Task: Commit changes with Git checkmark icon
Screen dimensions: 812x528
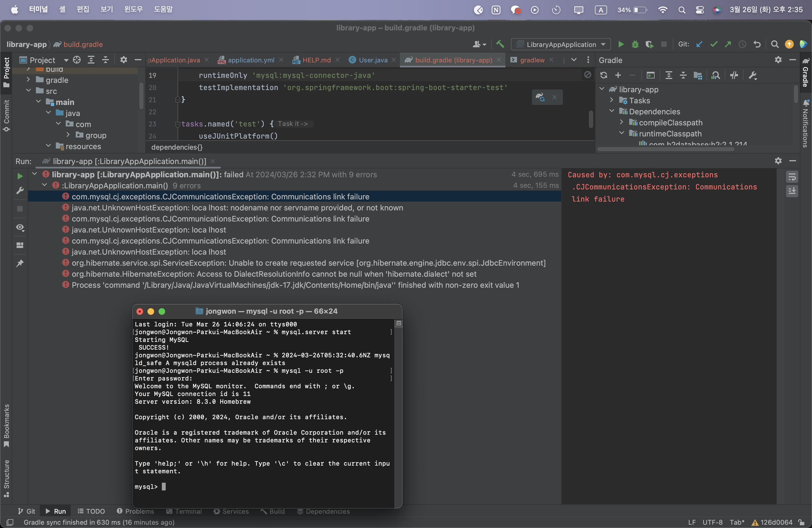Action: [713, 44]
